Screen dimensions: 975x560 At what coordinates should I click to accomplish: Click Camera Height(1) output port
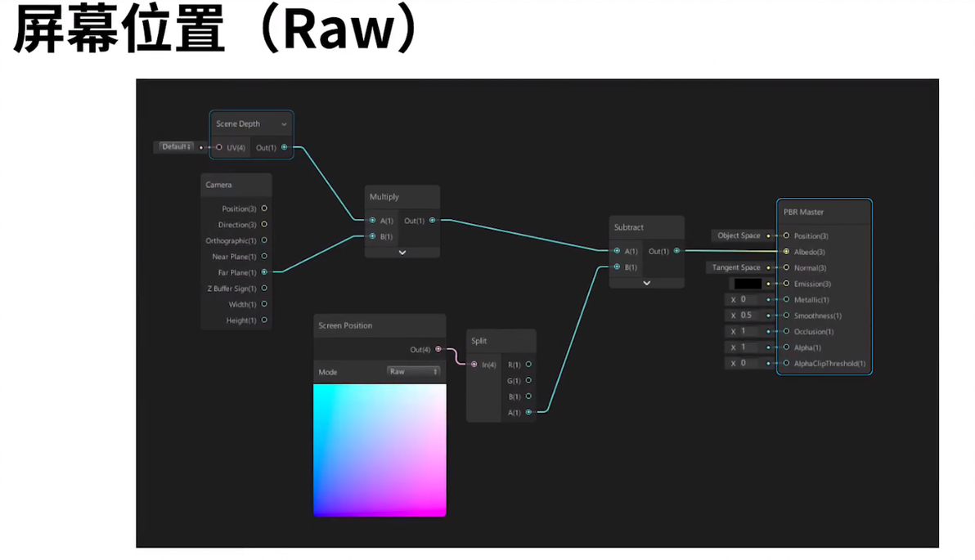click(264, 320)
